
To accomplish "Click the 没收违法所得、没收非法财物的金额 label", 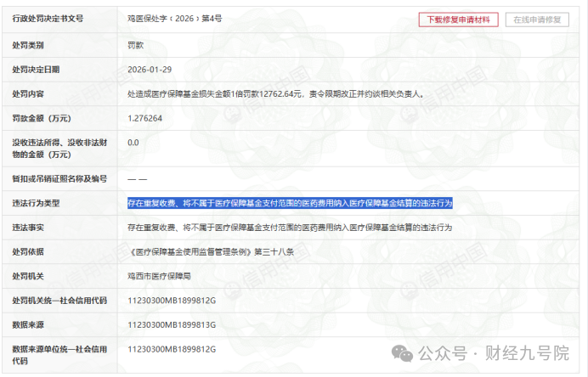I will point(59,149).
